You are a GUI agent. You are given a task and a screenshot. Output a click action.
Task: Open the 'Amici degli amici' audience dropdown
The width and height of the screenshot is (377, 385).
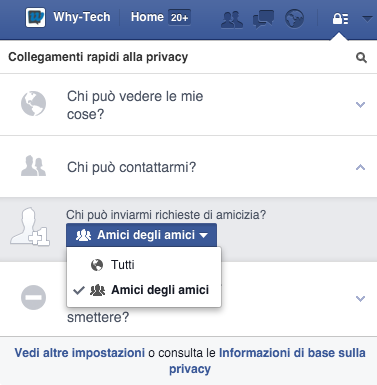pyautogui.click(x=141, y=235)
